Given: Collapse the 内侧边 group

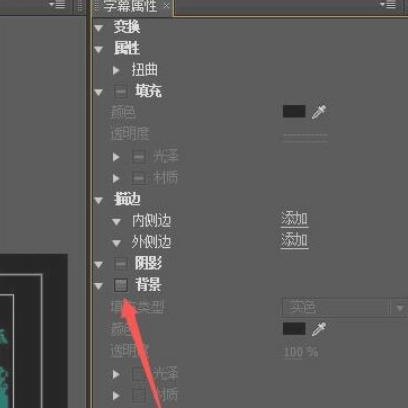Looking at the screenshot, I should (x=116, y=222).
